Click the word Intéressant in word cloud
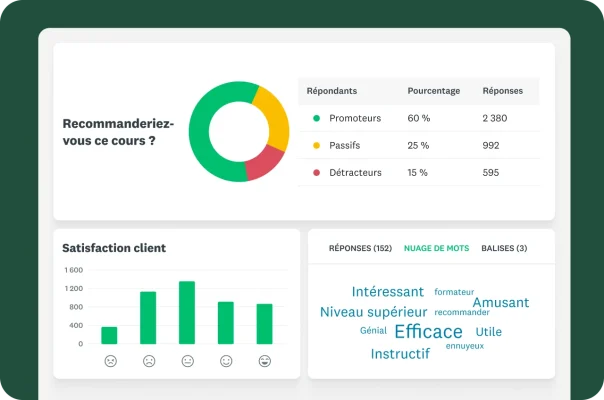The image size is (604, 400). coord(388,292)
